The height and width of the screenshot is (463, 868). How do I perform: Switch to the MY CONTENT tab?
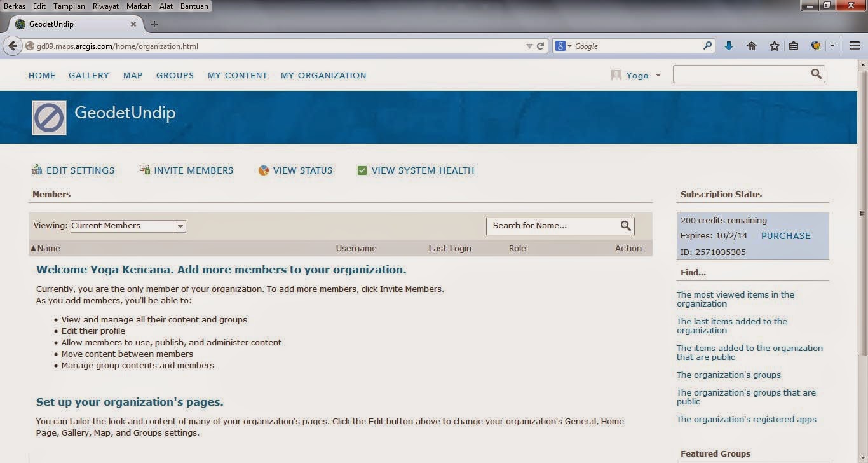tap(237, 75)
